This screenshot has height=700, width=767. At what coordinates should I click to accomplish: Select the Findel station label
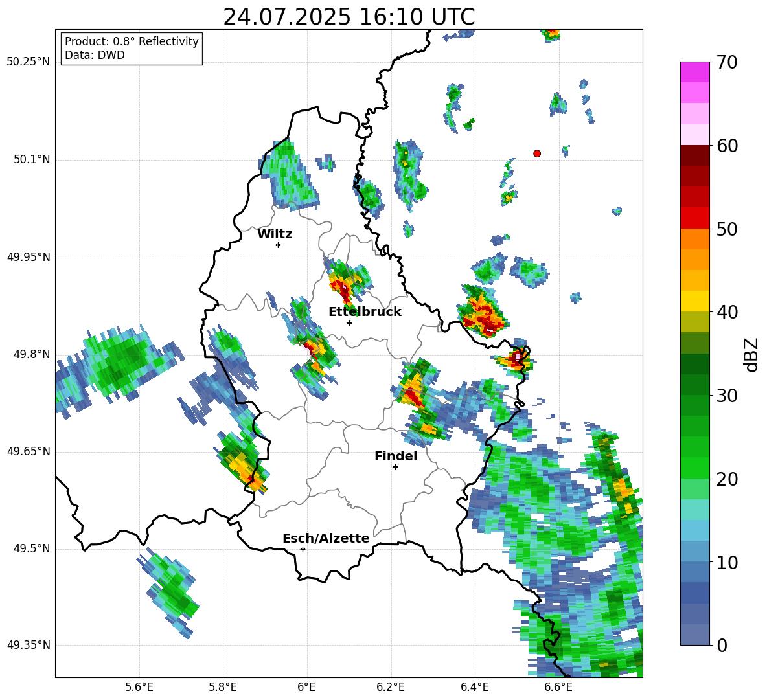396,456
